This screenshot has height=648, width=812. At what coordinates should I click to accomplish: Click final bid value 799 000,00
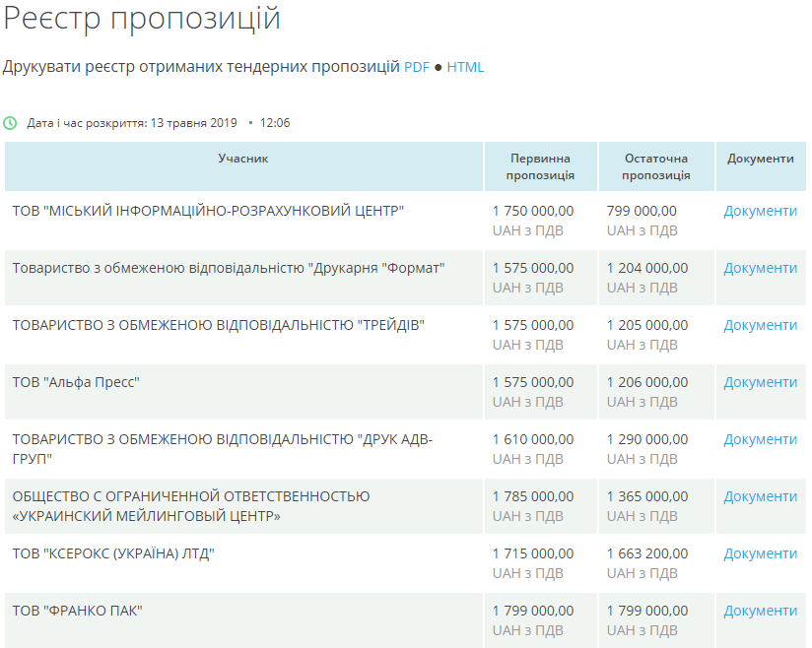pyautogui.click(x=642, y=211)
